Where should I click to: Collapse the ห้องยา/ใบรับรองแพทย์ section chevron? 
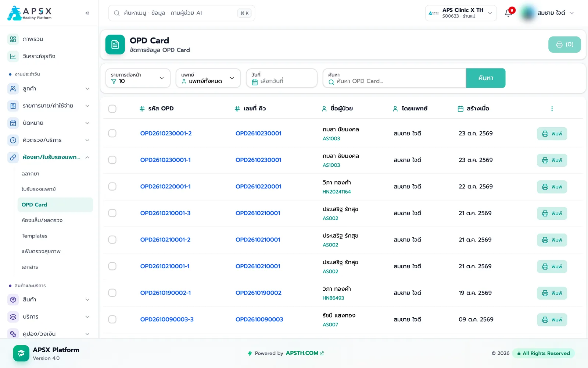click(87, 158)
